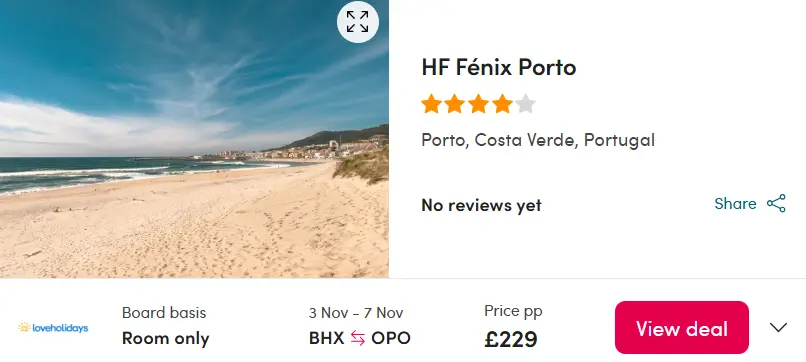Click the Porto, Costa Verde, Portugal location
Viewport: 806px width, 362px height.
pyautogui.click(x=538, y=140)
